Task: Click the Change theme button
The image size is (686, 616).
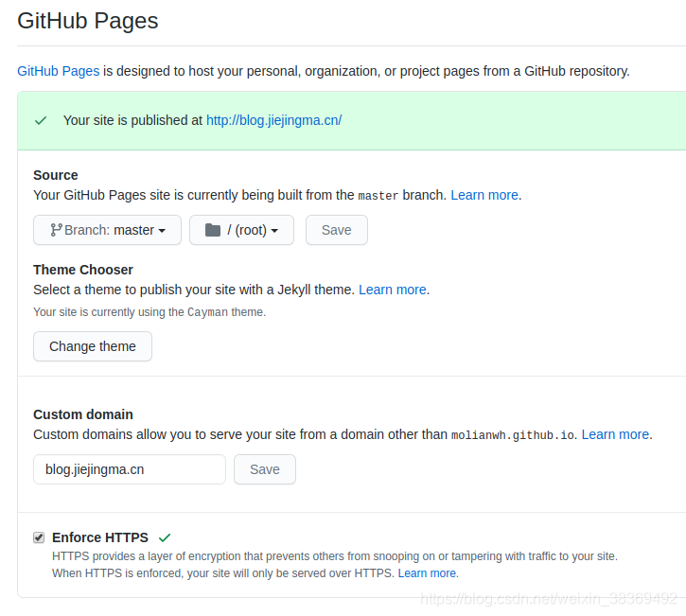Action: point(93,346)
